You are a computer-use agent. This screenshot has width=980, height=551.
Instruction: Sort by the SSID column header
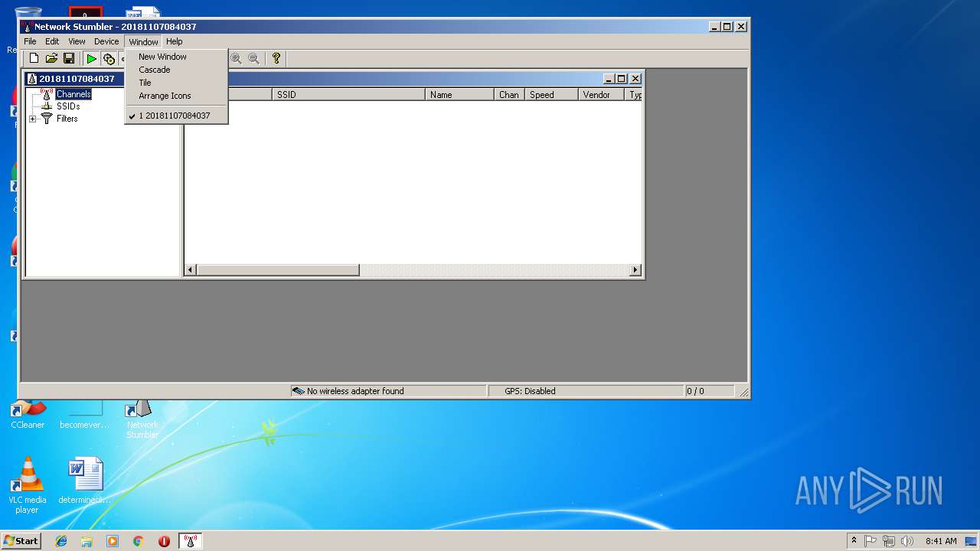click(348, 95)
